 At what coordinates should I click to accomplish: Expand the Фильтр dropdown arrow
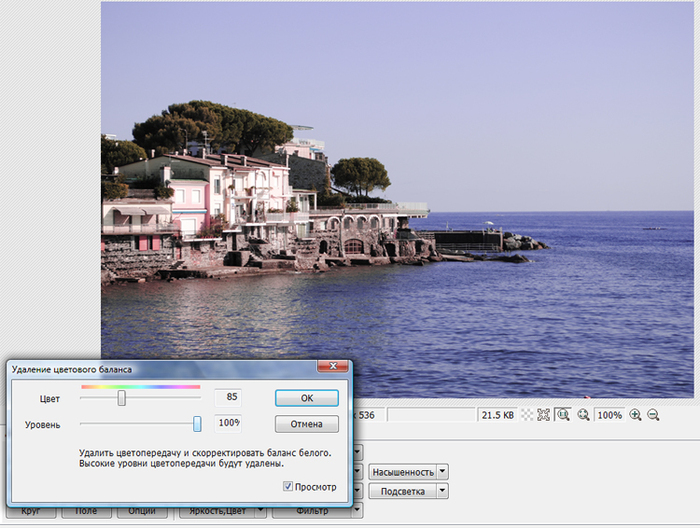click(358, 511)
